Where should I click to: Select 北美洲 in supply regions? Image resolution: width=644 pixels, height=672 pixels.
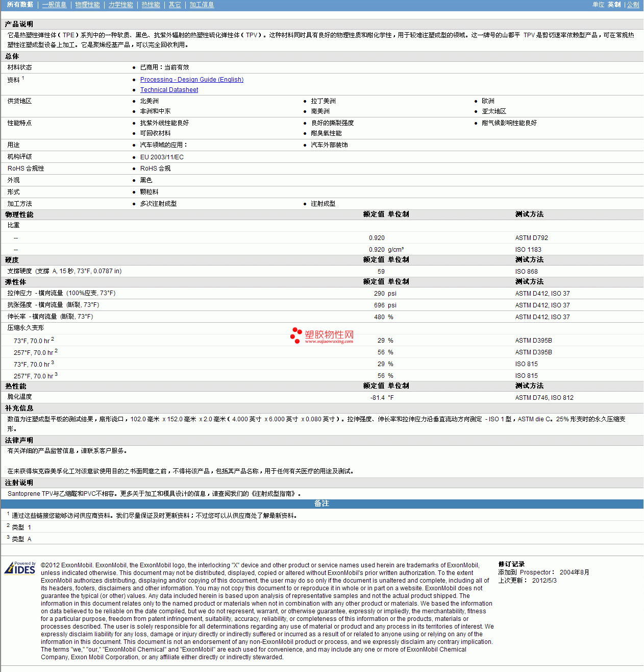[149, 101]
